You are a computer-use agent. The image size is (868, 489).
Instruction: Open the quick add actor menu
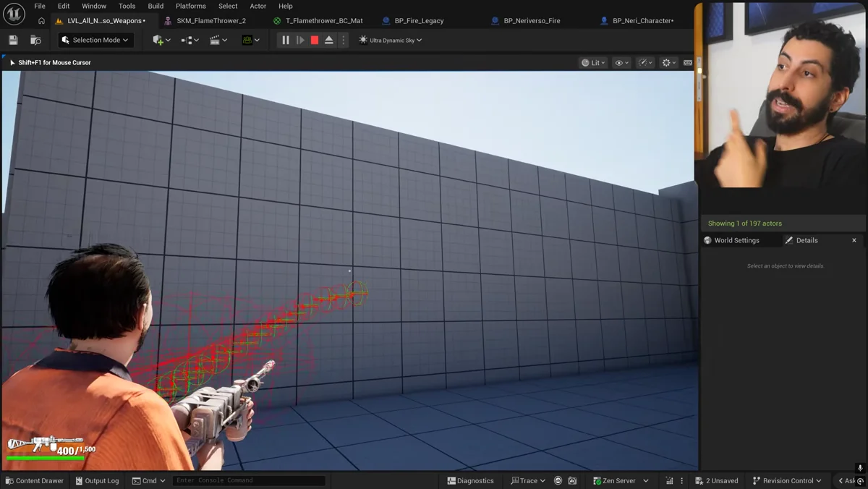click(x=162, y=41)
